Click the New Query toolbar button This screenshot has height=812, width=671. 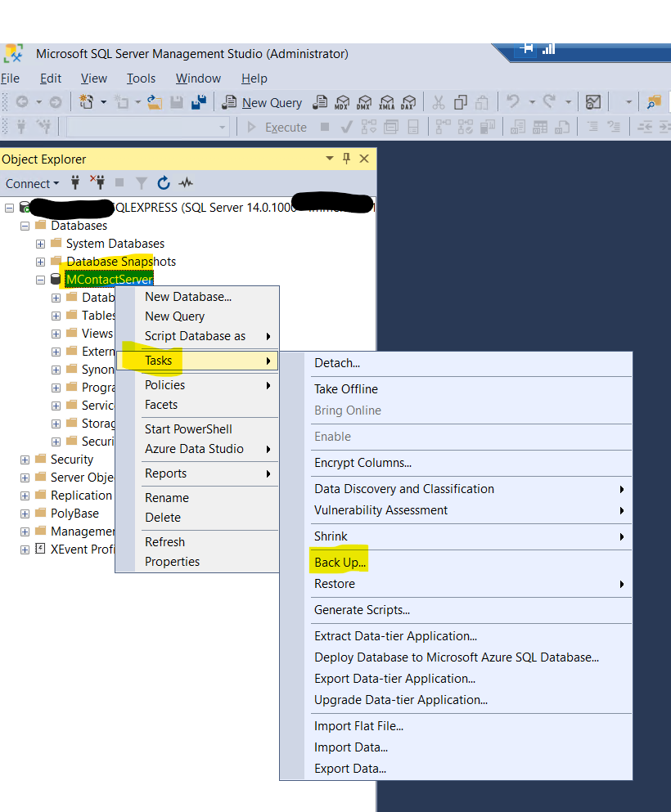[x=262, y=102]
